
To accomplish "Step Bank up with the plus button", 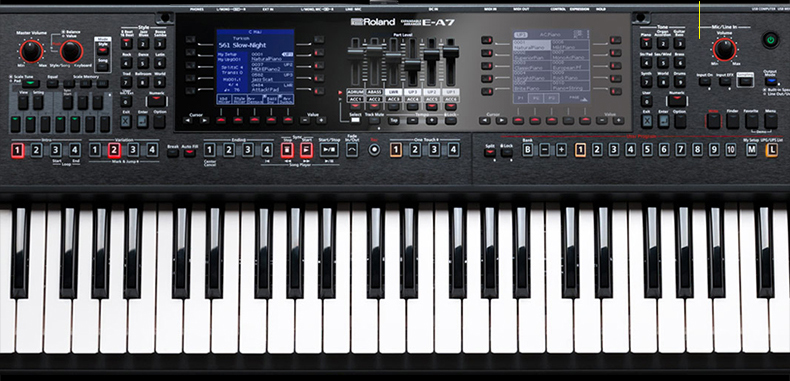I will 562,150.
